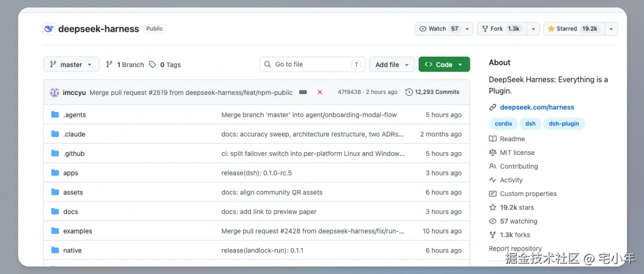The image size is (644, 274).
Task: Open the imccyu author link
Action: tap(74, 92)
